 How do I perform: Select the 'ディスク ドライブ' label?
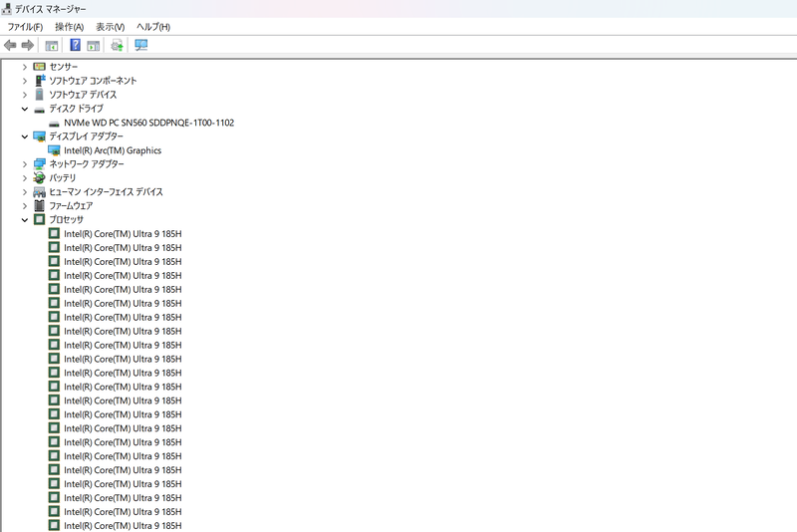[77, 109]
